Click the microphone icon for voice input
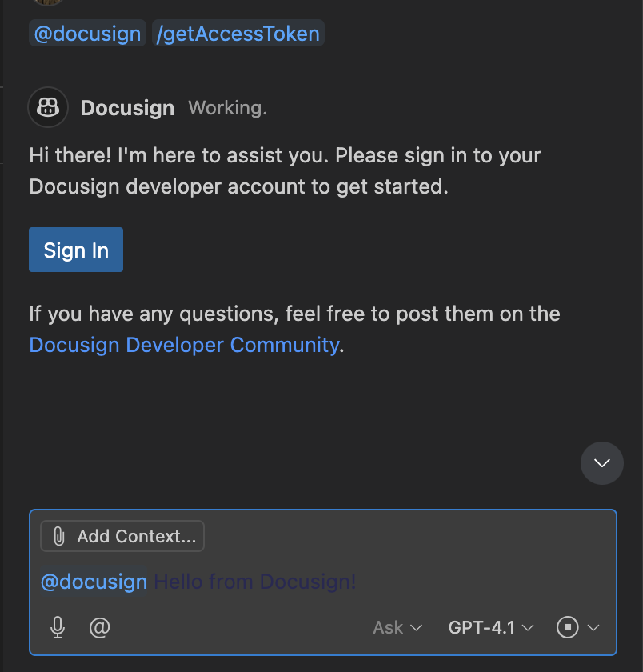 click(x=57, y=627)
